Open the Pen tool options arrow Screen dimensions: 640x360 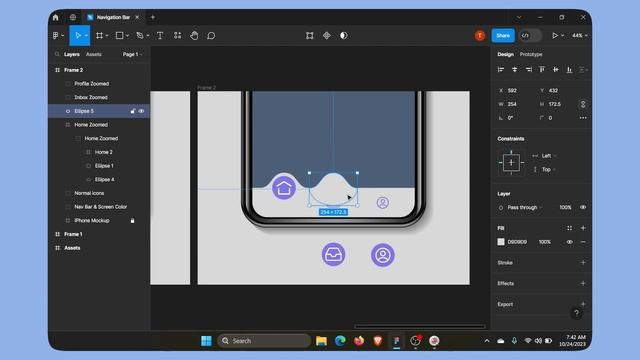[148, 36]
